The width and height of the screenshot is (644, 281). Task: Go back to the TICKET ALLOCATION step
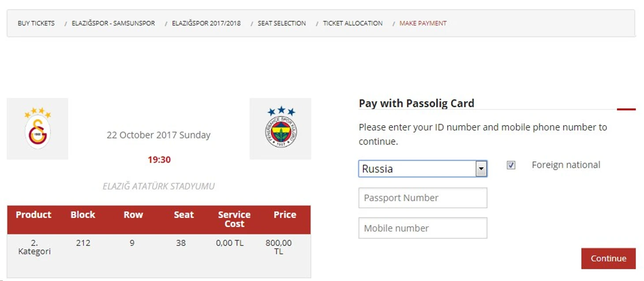(x=352, y=23)
